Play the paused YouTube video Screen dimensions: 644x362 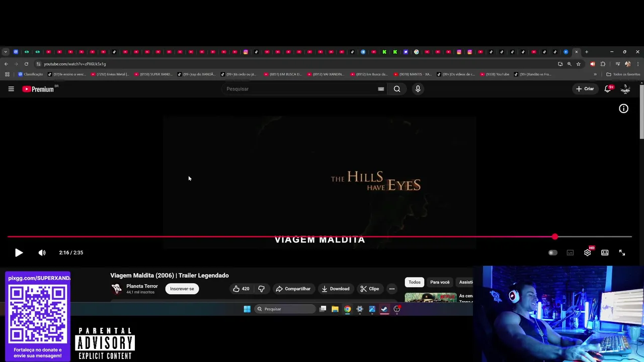(19, 253)
